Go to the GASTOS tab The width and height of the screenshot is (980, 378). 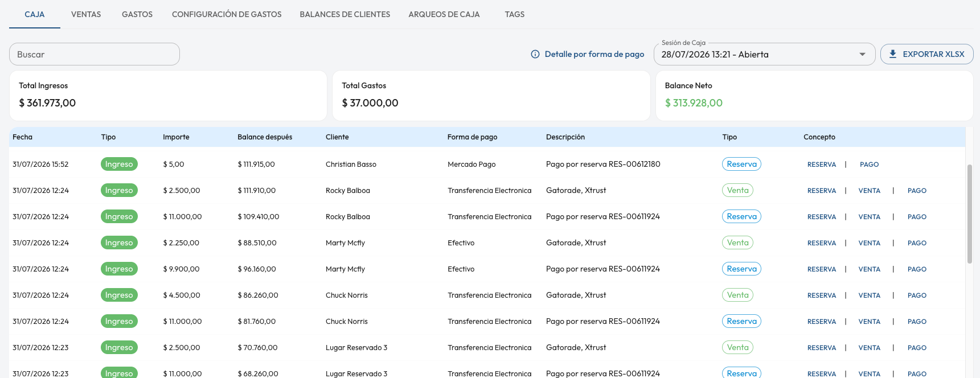pyautogui.click(x=137, y=14)
